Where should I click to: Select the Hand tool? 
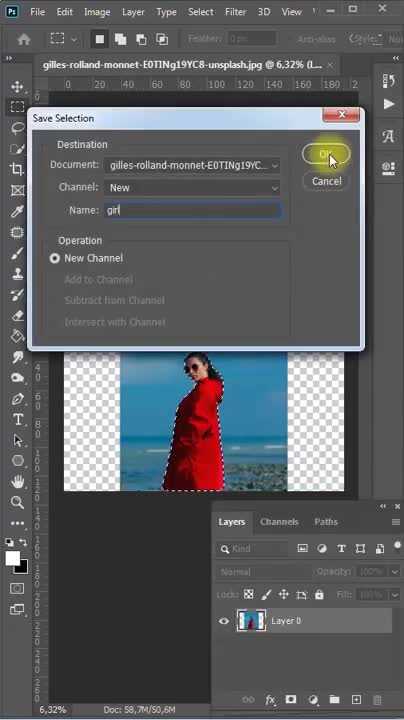click(x=17, y=481)
